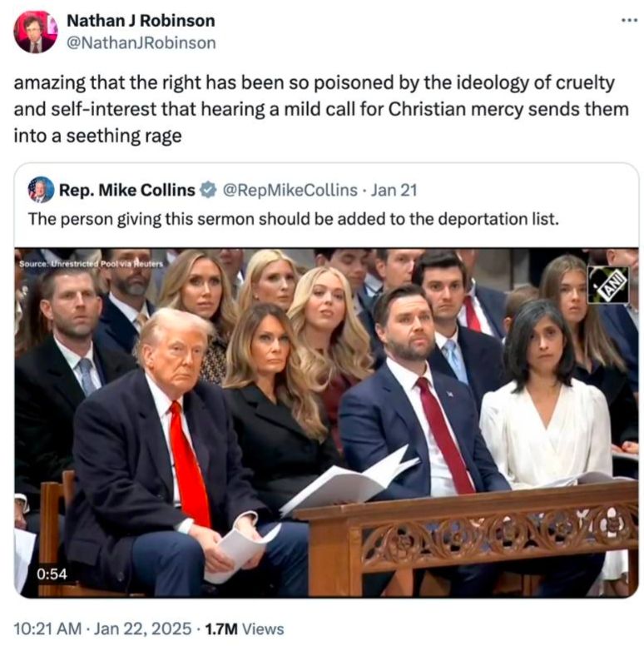The image size is (644, 646).
Task: Open the three-dot more options menu
Action: pyautogui.click(x=629, y=20)
